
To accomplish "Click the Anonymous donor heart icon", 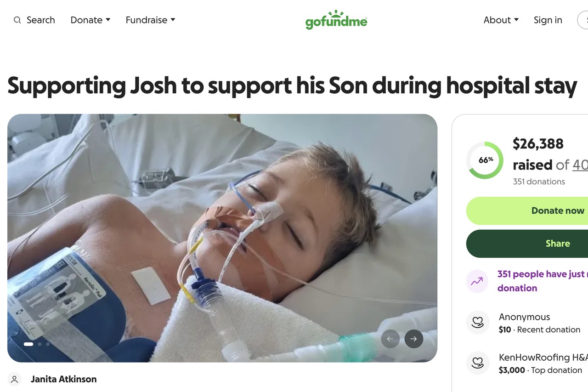I will point(477,323).
